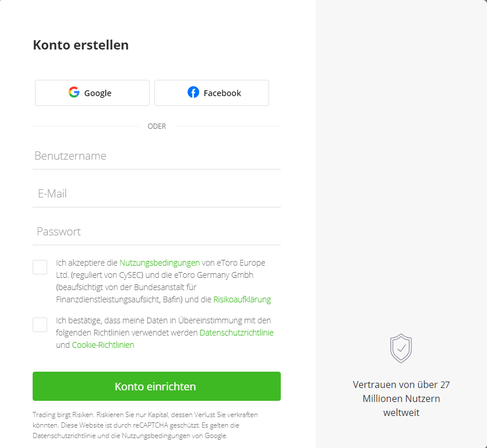Tick the data usage confirmation checkbox

(x=40, y=325)
